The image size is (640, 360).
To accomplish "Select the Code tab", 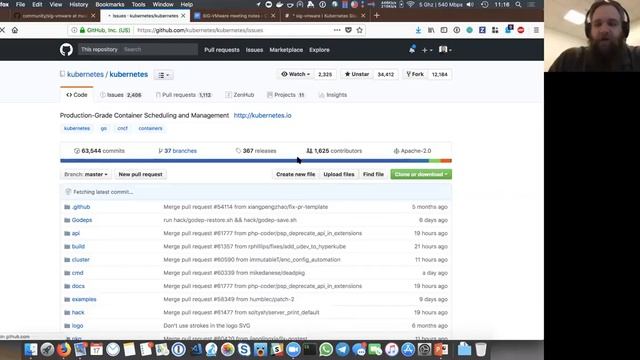I will coord(77,95).
